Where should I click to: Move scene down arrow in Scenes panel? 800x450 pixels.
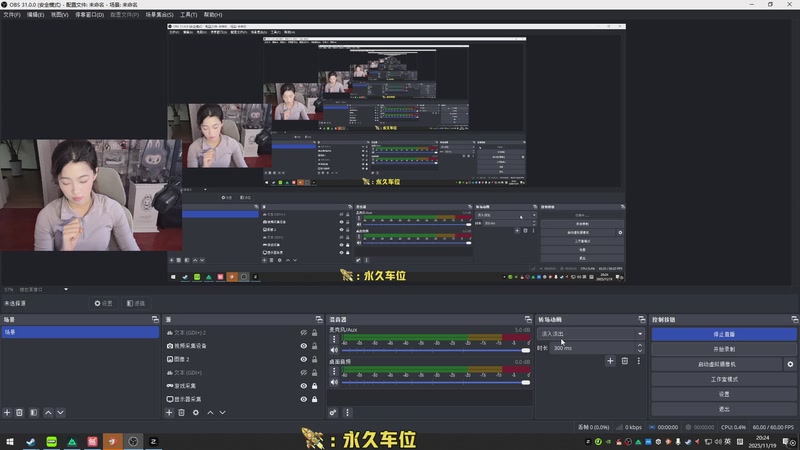pyautogui.click(x=60, y=412)
